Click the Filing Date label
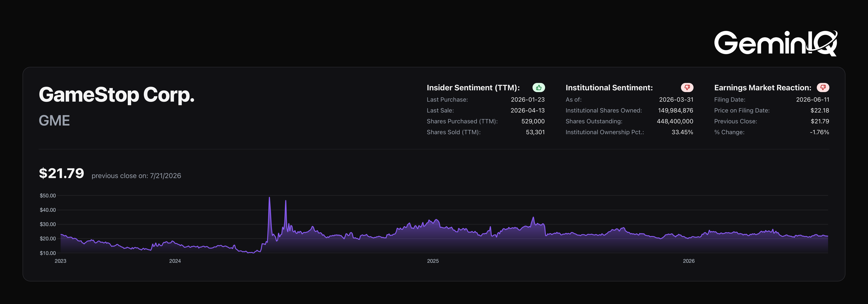The image size is (868, 304). tap(730, 100)
